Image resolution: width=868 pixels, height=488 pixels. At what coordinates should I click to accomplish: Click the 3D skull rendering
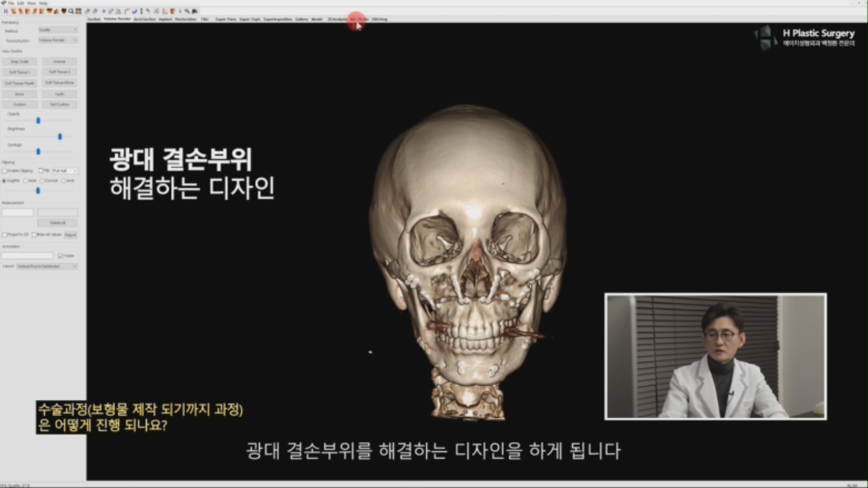(x=468, y=262)
